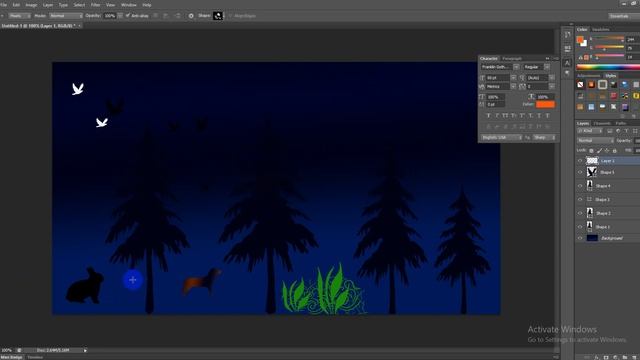The height and width of the screenshot is (360, 640).
Task: Open the Window menu
Action: click(129, 5)
